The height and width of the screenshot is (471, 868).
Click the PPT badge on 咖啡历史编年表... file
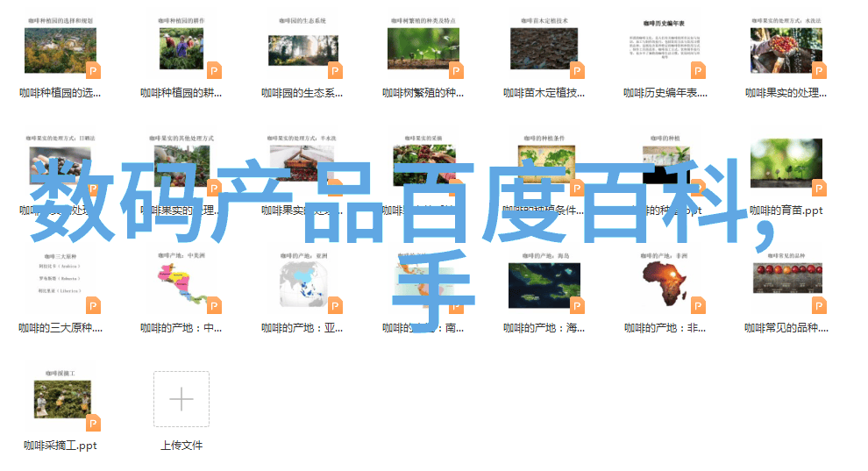[698, 70]
